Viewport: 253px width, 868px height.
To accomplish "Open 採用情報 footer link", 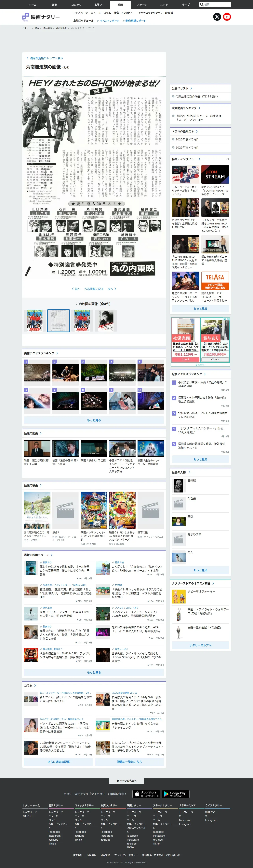I will (91, 855).
